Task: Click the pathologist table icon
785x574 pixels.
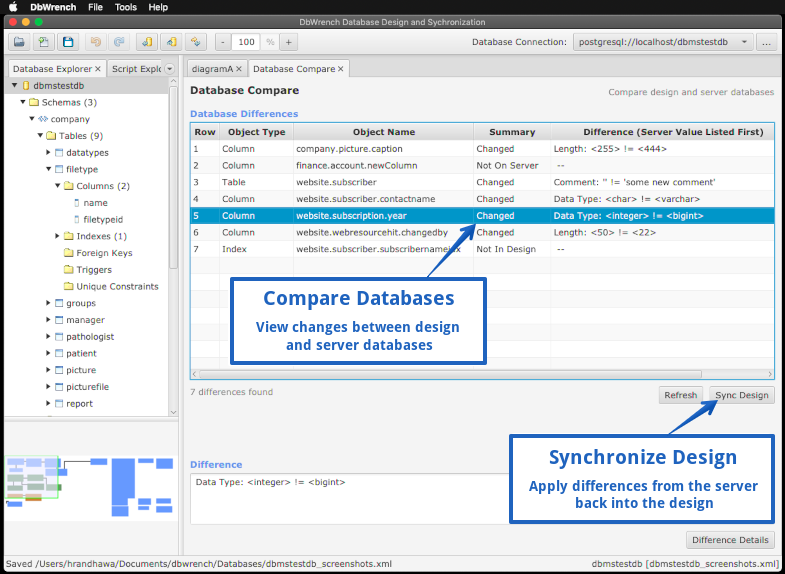Action: [59, 336]
